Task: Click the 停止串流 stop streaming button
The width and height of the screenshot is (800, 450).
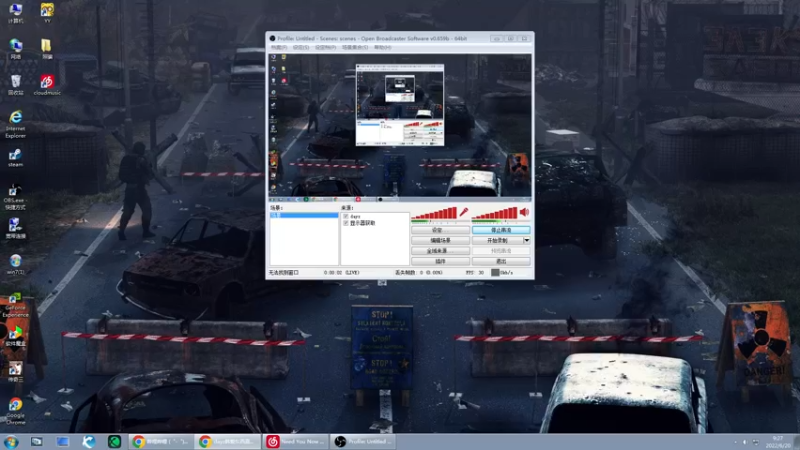Action: [501, 230]
